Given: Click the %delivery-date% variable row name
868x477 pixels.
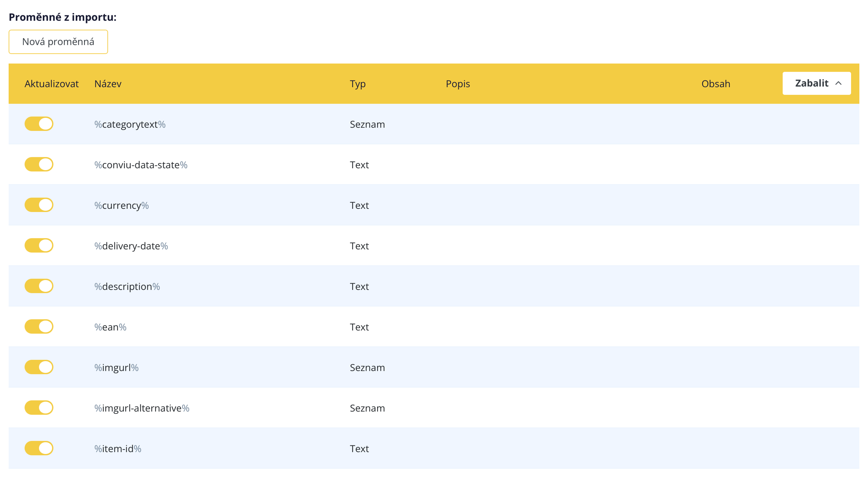Looking at the screenshot, I should point(131,246).
